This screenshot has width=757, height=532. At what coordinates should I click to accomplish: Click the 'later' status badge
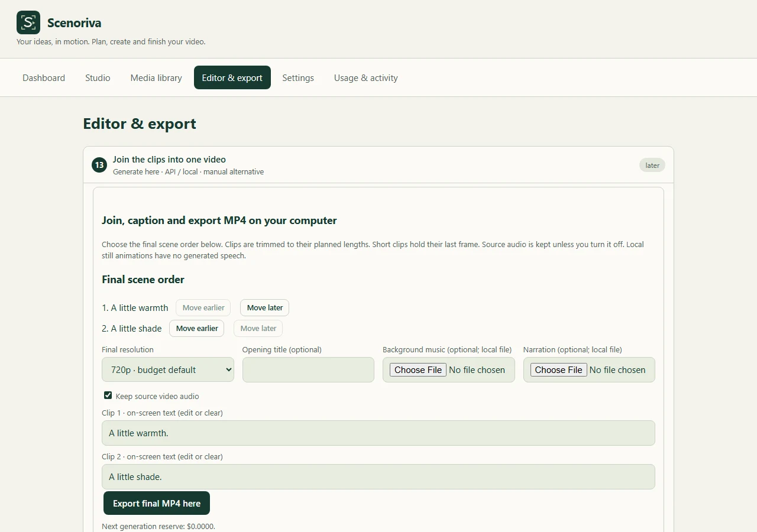[x=652, y=165]
